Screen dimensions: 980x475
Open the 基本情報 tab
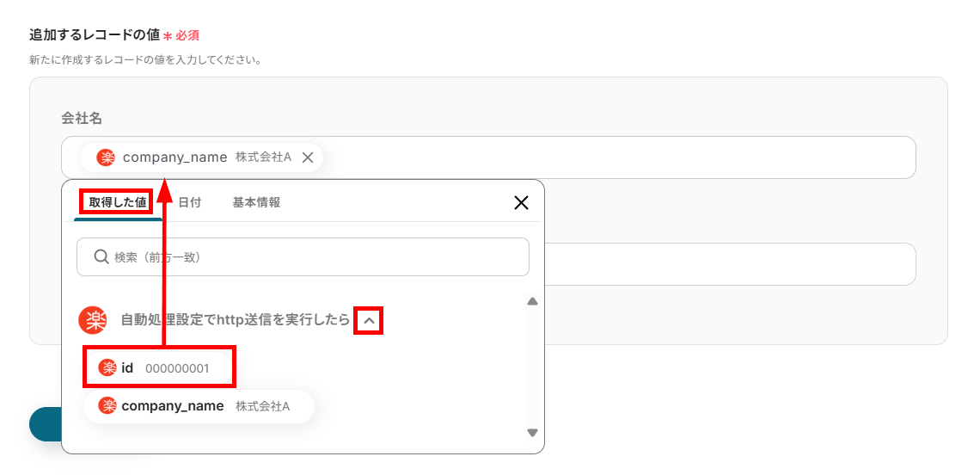[x=255, y=202]
